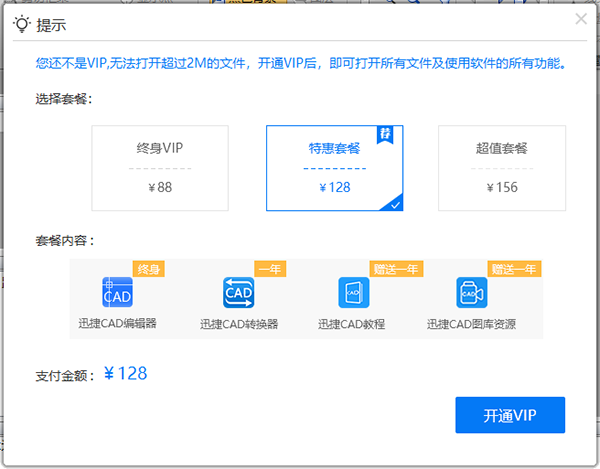Click the ¥88 price in 终身VIP card

pyautogui.click(x=160, y=187)
